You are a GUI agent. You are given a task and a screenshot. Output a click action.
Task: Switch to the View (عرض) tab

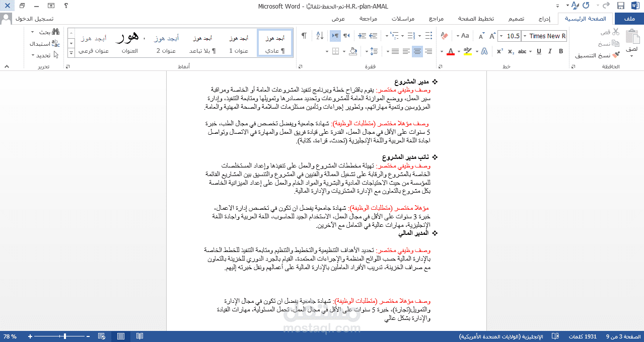pos(338,19)
